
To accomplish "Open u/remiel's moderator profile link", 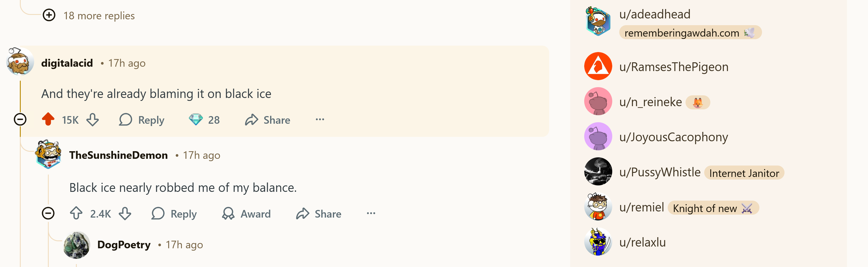I will (641, 207).
